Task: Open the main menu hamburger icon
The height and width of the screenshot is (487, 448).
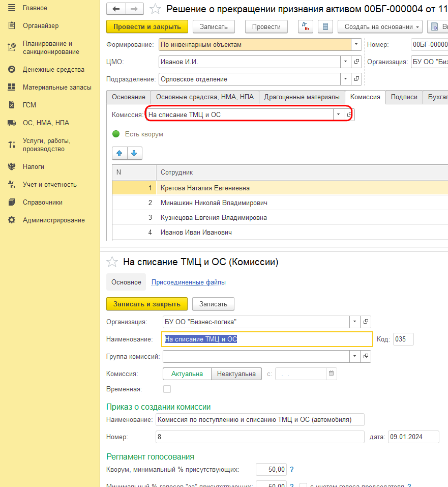Action: [12, 8]
